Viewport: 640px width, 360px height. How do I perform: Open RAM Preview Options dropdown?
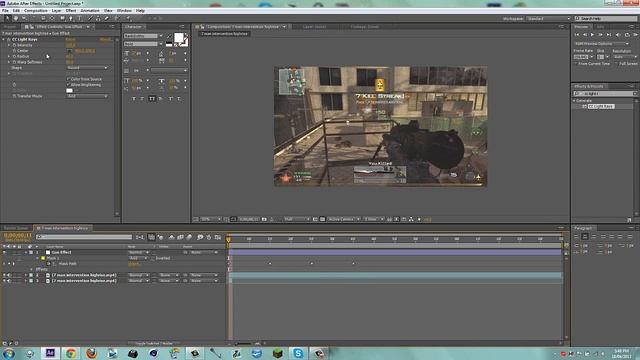click(x=602, y=44)
